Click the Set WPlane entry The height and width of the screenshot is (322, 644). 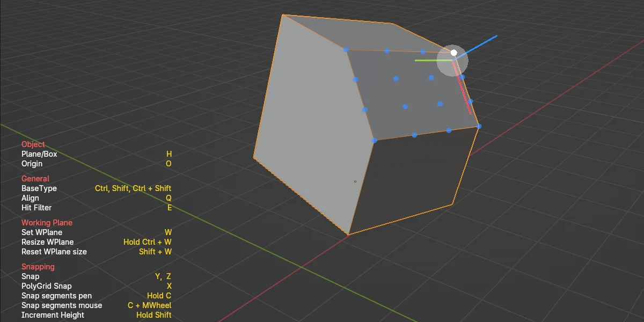click(x=42, y=232)
